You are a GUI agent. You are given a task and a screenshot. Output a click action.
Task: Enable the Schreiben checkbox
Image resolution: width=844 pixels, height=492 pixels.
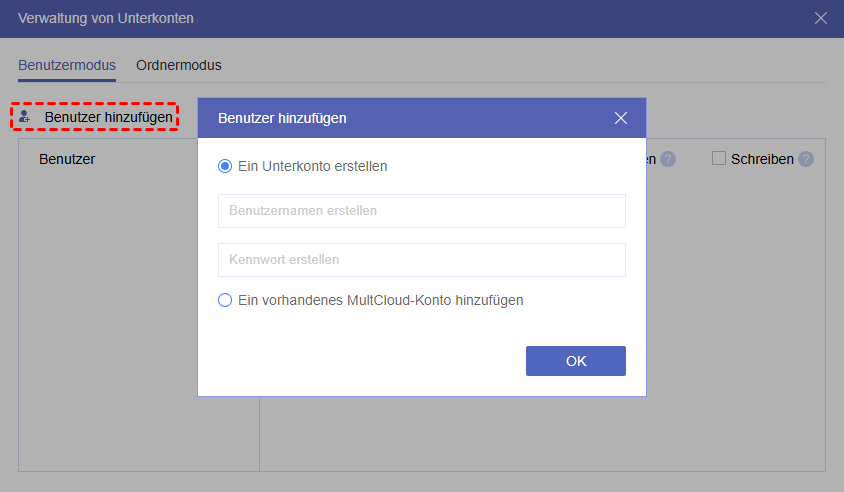[718, 158]
